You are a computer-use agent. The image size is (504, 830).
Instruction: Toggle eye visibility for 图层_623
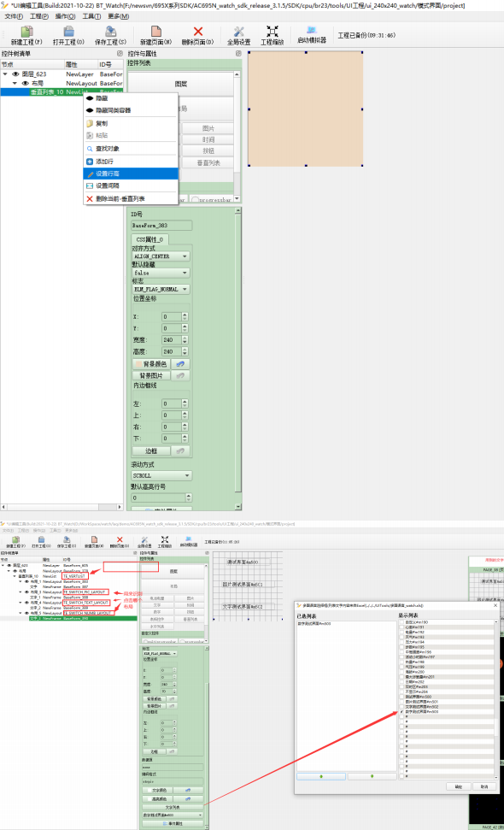(x=15, y=74)
